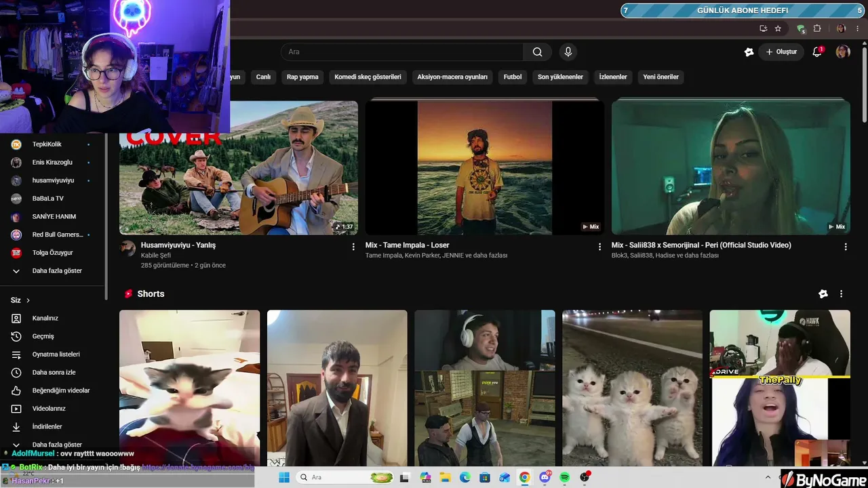Open options for Mix - Salii838 x Semorijinal
This screenshot has width=868, height=488.
coord(846,247)
